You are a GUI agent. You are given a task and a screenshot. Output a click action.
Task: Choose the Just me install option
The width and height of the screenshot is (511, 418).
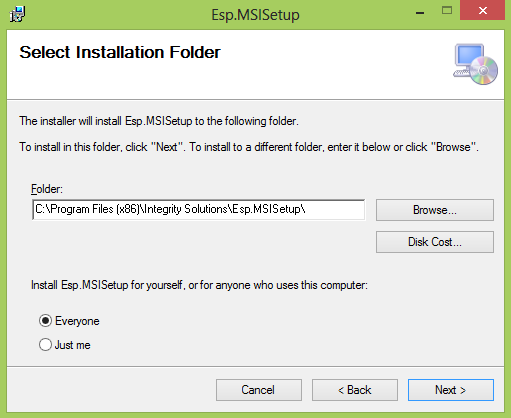pos(45,345)
